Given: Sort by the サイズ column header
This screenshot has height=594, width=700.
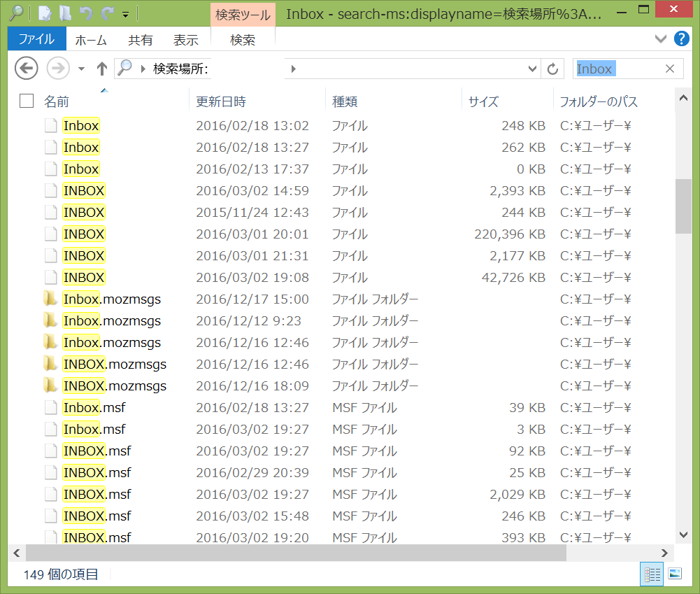Looking at the screenshot, I should 483,101.
